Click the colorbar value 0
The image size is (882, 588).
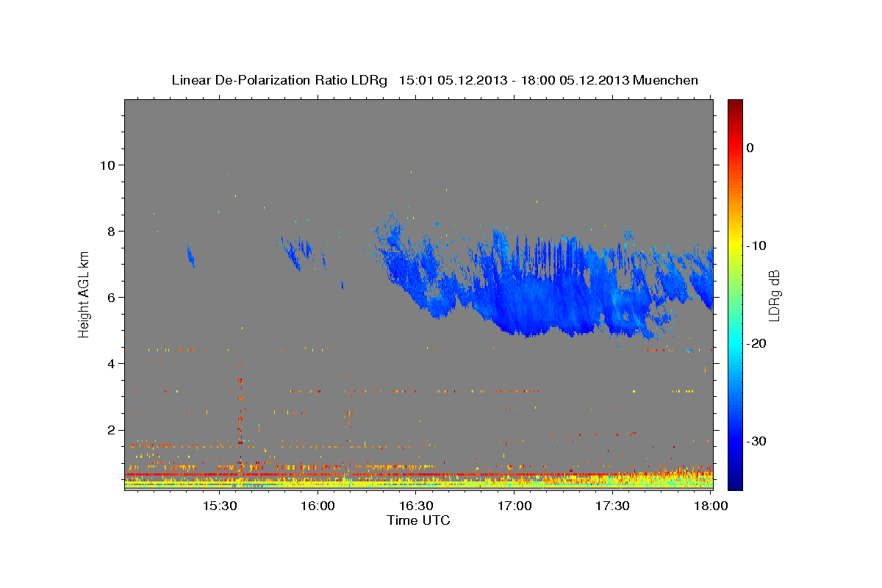(x=750, y=148)
